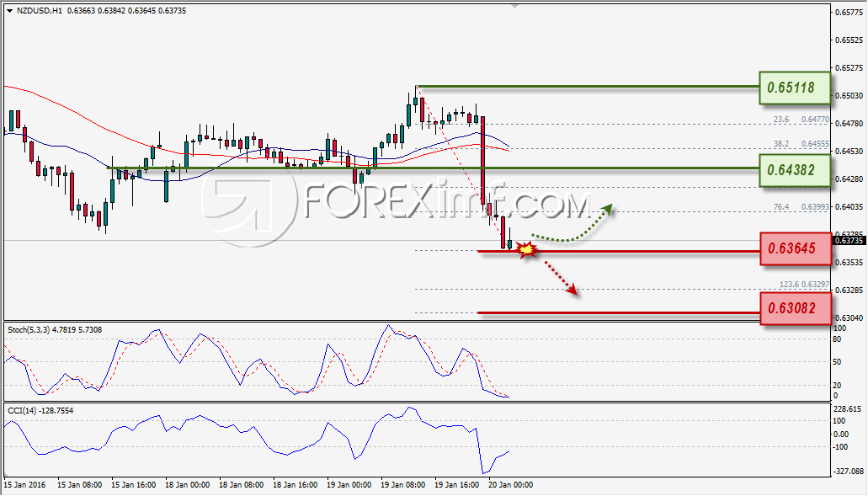Select the 15 Jan 2016 time label

(x=25, y=484)
